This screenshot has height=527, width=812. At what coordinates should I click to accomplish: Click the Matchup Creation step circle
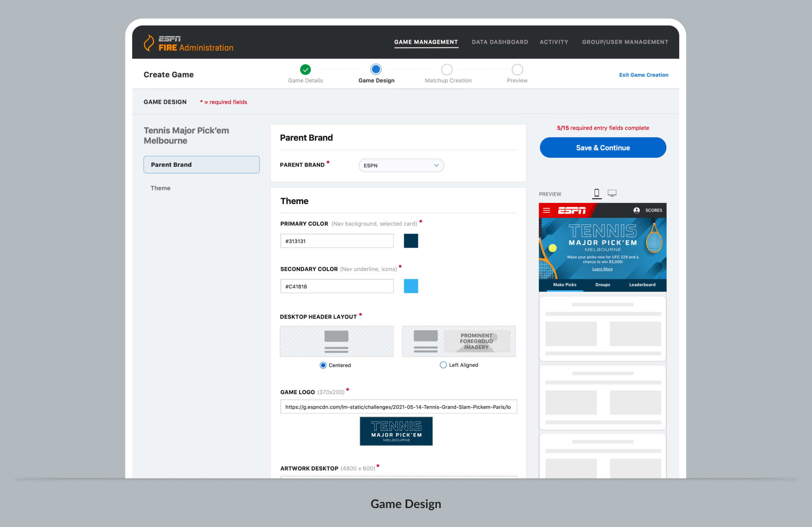[447, 70]
